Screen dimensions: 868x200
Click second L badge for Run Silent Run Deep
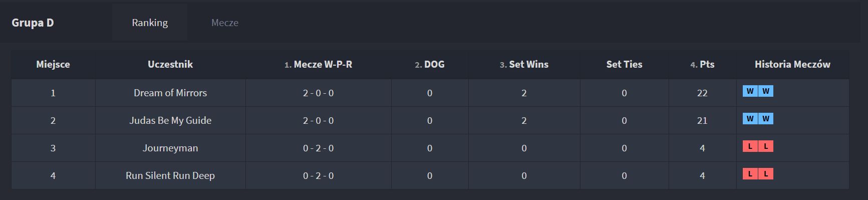766,174
